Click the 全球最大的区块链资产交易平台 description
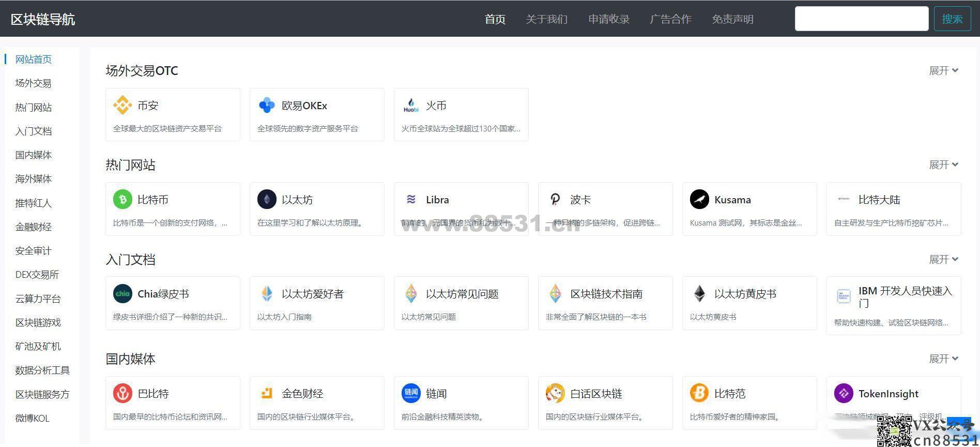 click(167, 128)
